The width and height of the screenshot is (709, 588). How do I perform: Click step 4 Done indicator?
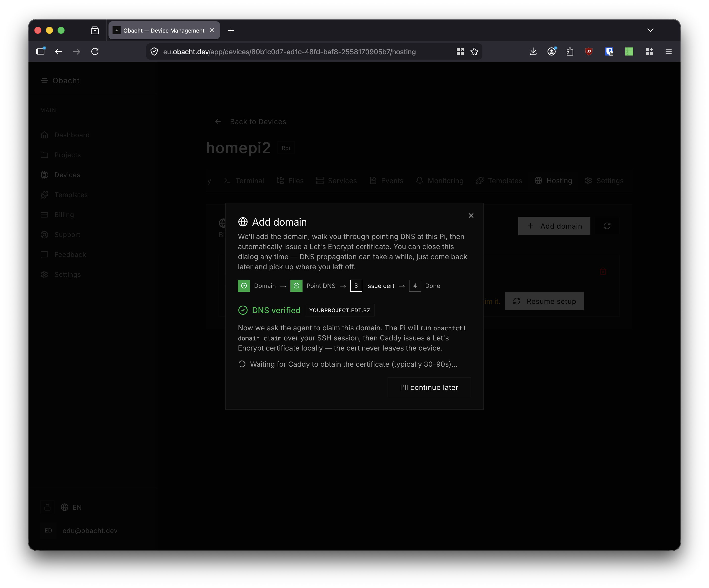[x=415, y=286]
